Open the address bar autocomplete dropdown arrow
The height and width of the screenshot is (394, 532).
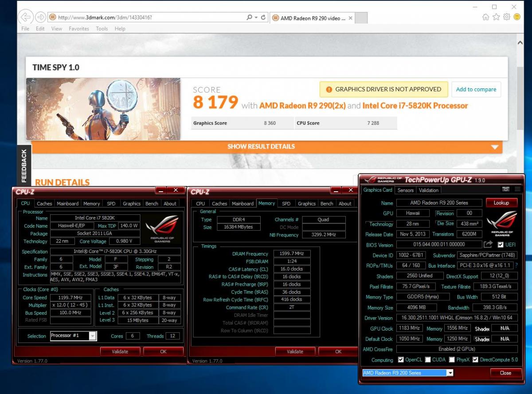point(256,17)
